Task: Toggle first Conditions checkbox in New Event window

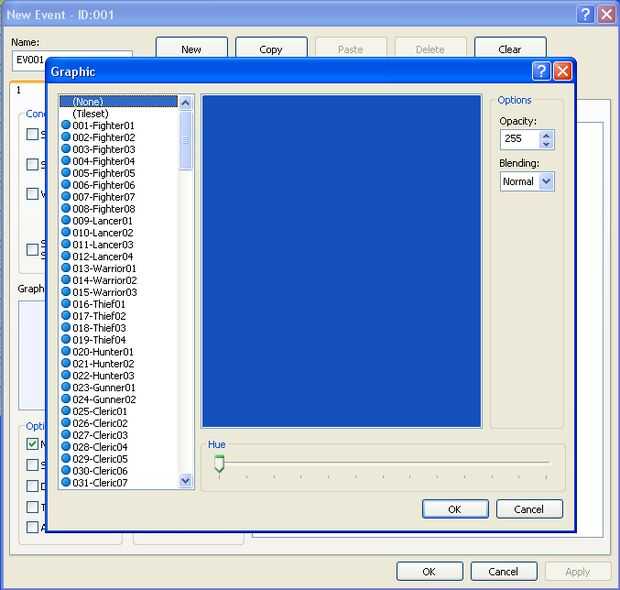Action: point(32,134)
